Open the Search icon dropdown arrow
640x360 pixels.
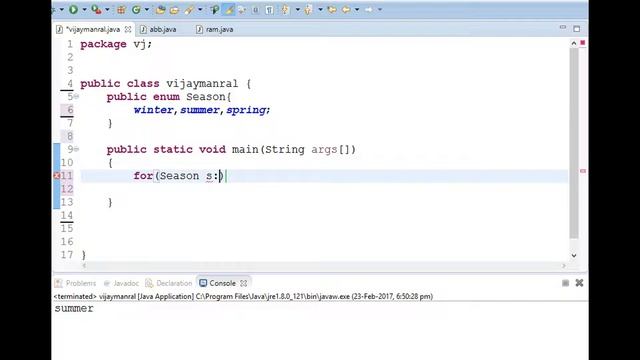click(200, 9)
